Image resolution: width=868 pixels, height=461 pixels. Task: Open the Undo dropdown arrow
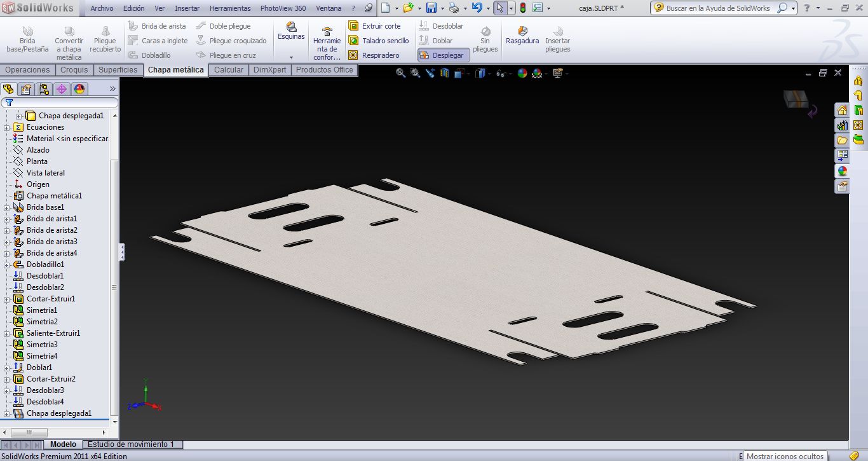488,9
